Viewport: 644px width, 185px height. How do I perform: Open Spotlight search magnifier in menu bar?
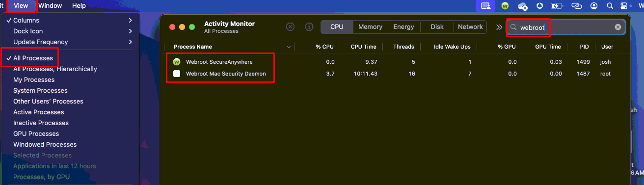click(x=610, y=6)
